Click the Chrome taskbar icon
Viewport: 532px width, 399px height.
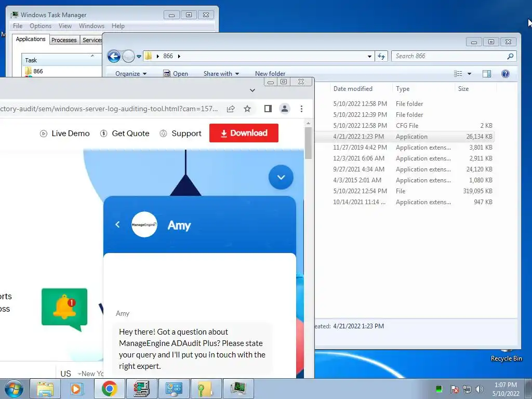(x=109, y=389)
